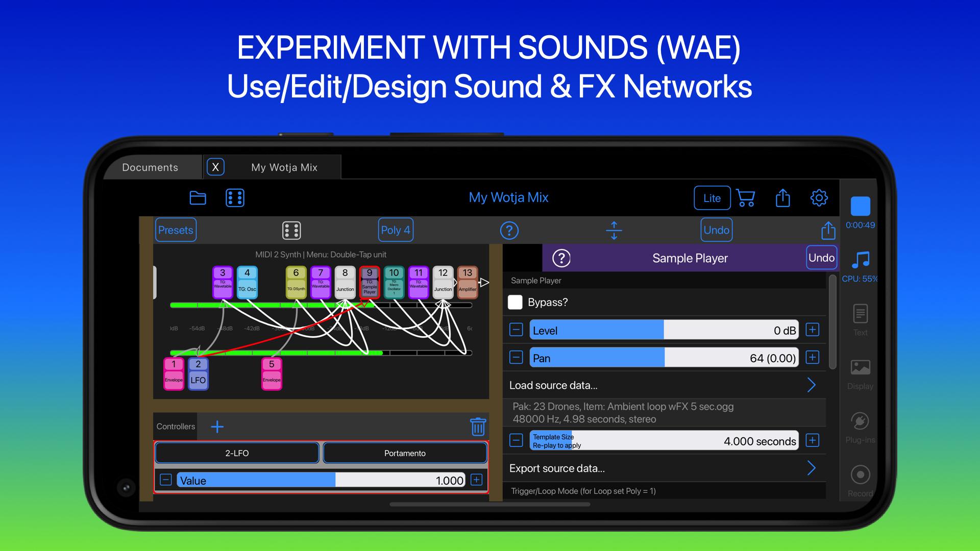Increase Template Size with plus button
Viewport: 980px width, 551px height.
(813, 440)
